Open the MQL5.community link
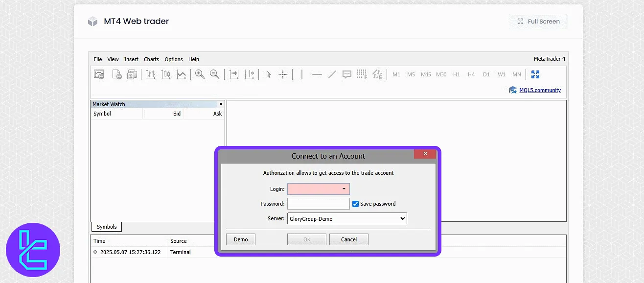644x283 pixels. coord(540,90)
